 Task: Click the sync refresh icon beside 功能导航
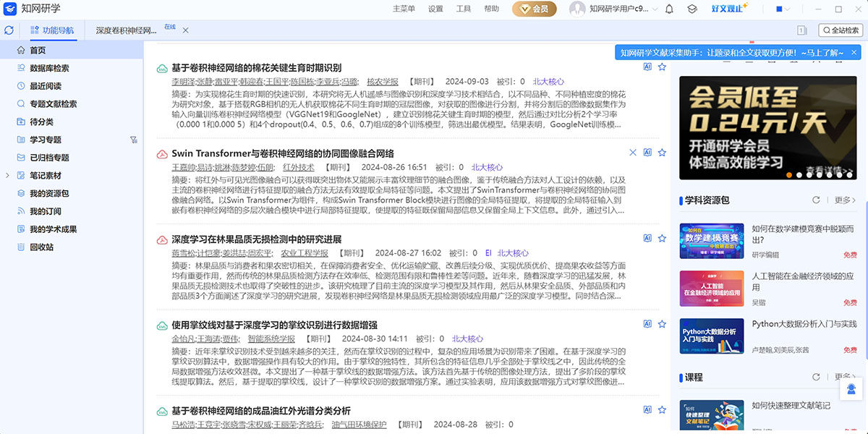tap(9, 30)
